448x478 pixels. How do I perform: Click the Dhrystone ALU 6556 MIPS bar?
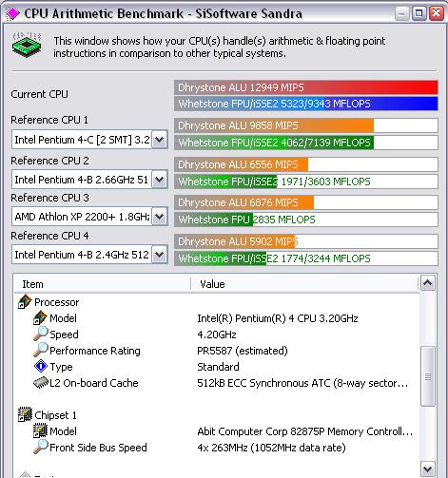click(306, 164)
